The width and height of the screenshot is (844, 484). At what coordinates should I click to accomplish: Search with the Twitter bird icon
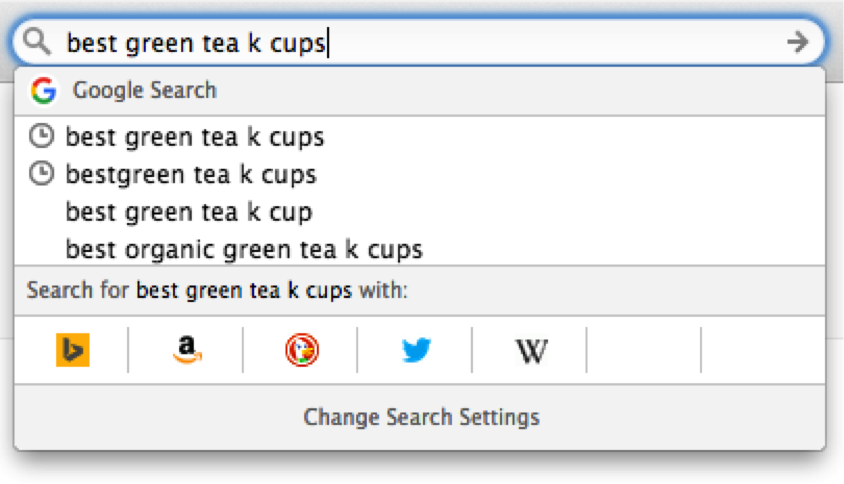415,350
